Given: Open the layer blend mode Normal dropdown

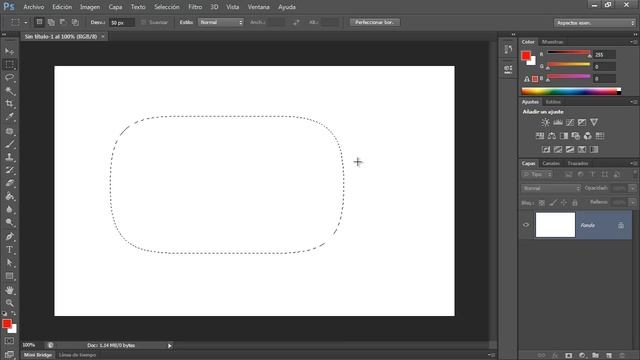Looking at the screenshot, I should (x=551, y=188).
